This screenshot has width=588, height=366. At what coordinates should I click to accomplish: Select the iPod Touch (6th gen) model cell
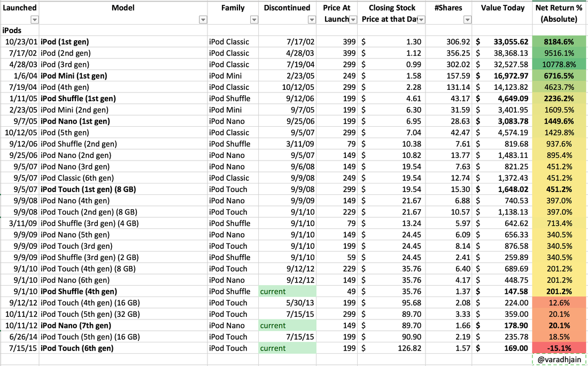coord(77,348)
